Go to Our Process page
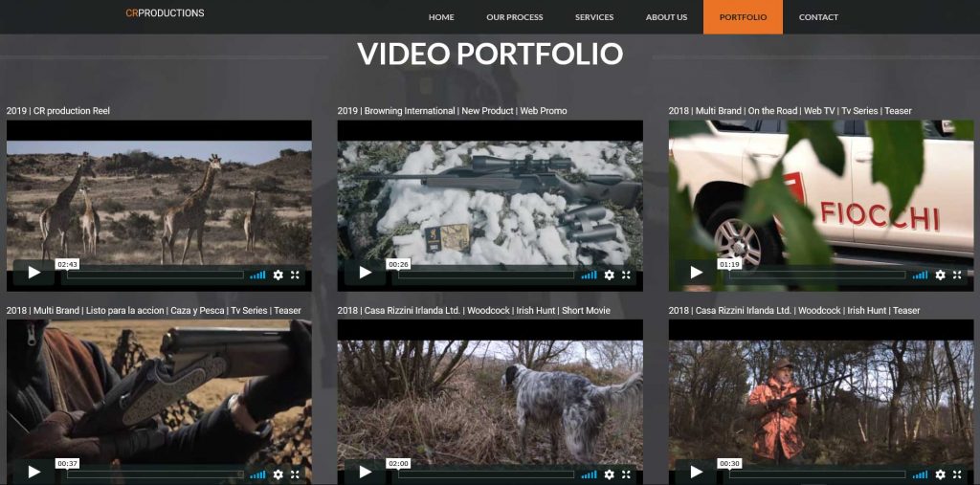 coord(514,17)
